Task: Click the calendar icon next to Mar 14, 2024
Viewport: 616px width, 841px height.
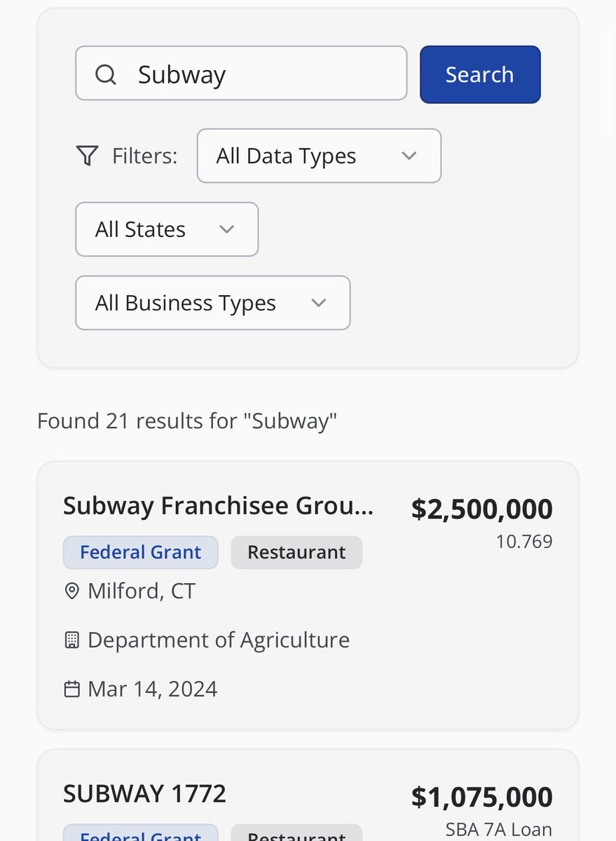Action: (71, 689)
